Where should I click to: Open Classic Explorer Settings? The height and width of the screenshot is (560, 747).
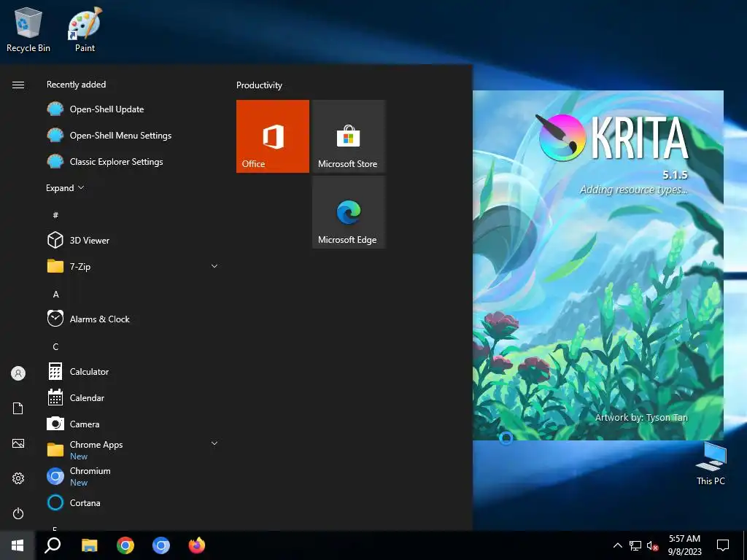coord(133,161)
